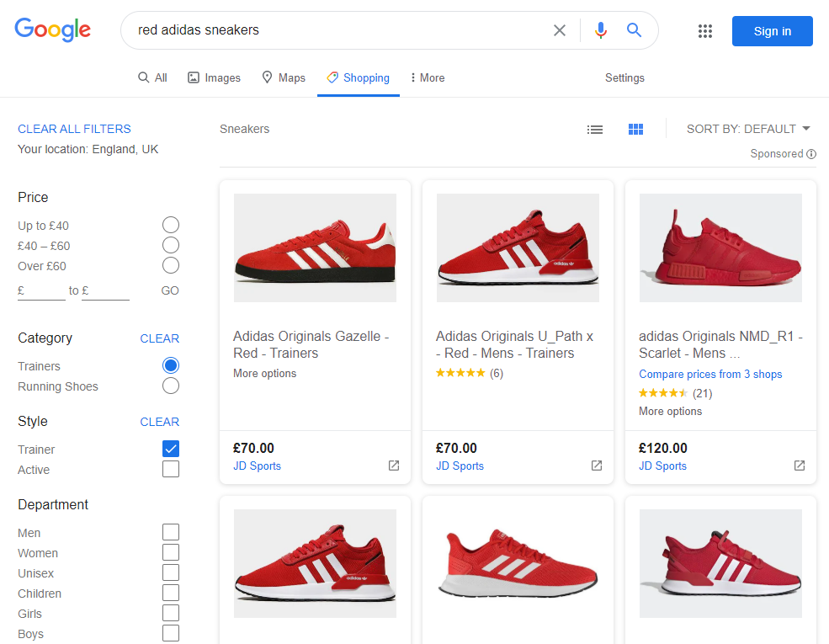Focus the minimum price input field
Image resolution: width=829 pixels, height=644 pixels.
[41, 290]
